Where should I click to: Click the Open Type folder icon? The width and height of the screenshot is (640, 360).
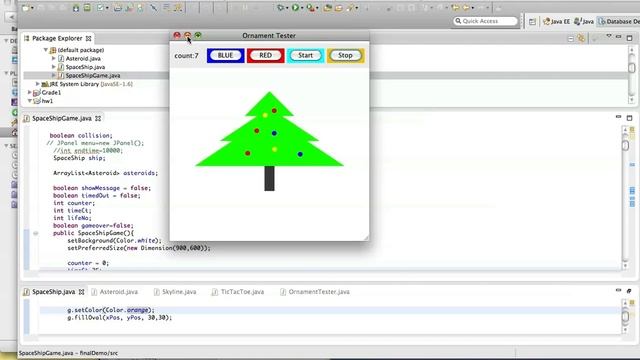339,7
